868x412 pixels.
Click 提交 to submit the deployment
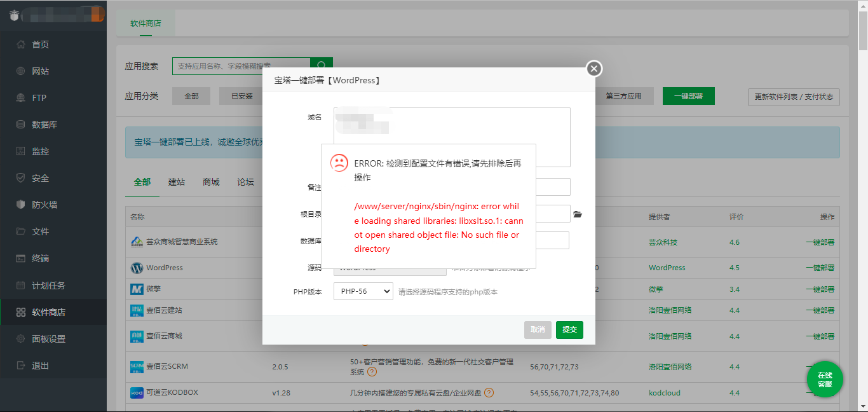(x=570, y=330)
